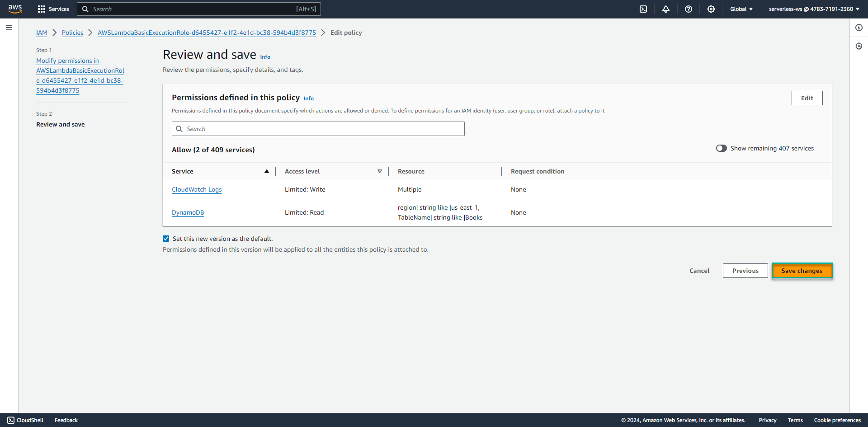Toggle the hamburger navigation menu
This screenshot has width=868, height=427.
(x=9, y=28)
